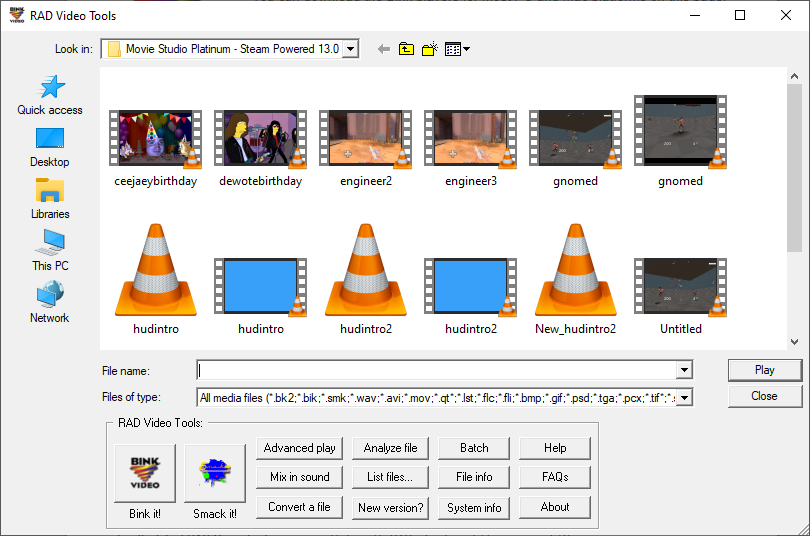Screen dimensions: 810x536
Task: Open Desktop location in sidebar
Action: pyautogui.click(x=50, y=147)
